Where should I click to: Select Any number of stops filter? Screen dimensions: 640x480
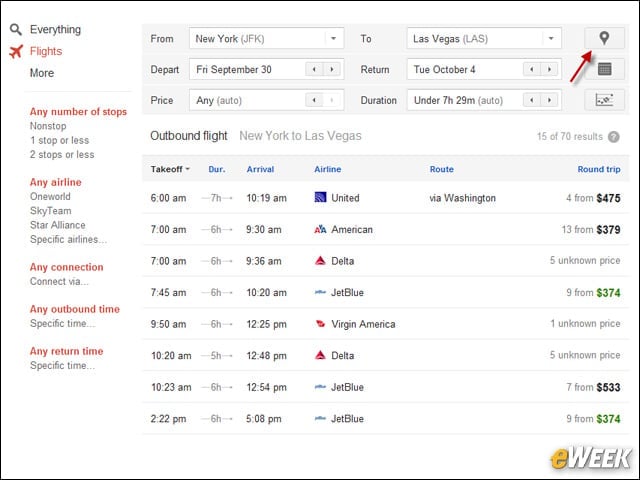coord(78,111)
